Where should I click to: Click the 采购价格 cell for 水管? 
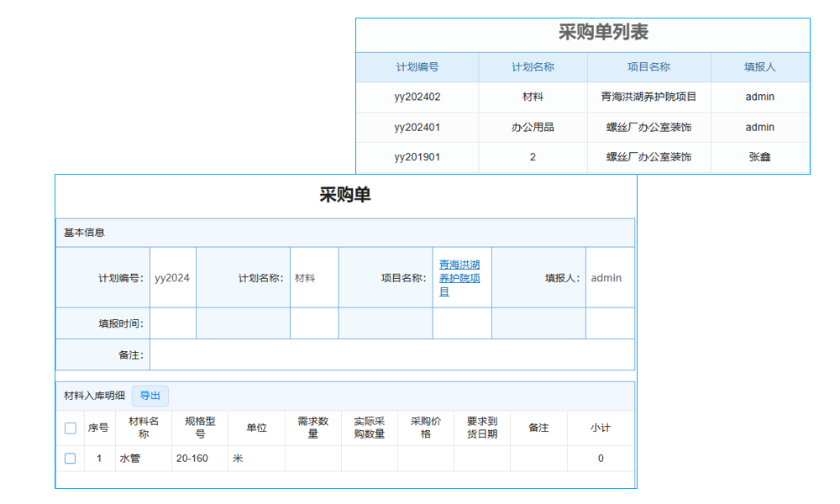[425, 458]
